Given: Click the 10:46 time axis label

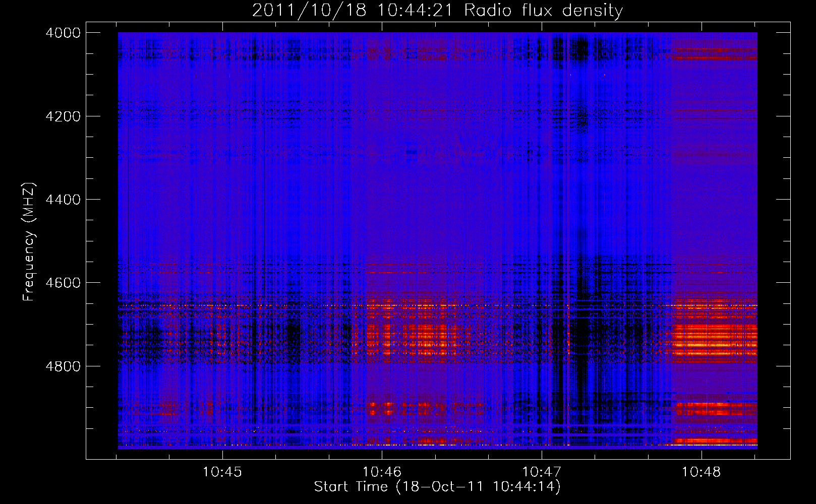Looking at the screenshot, I should click(382, 472).
